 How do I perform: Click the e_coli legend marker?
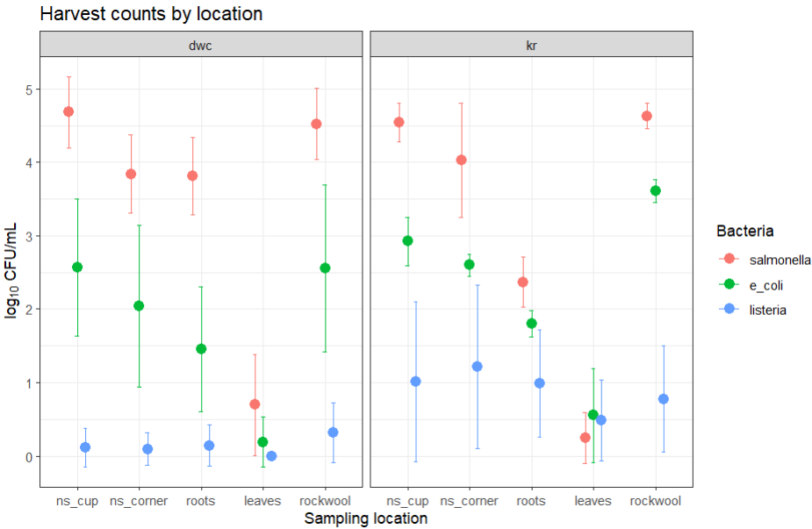pyautogui.click(x=729, y=285)
